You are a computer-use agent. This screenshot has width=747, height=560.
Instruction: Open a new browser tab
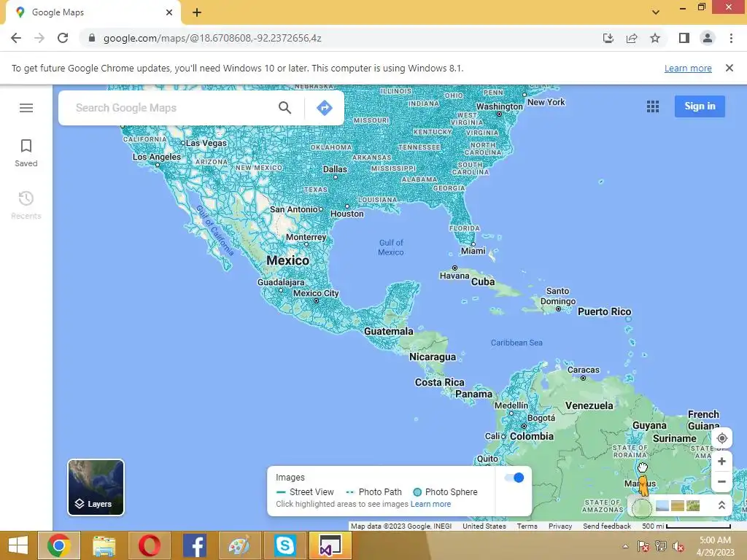coord(197,12)
